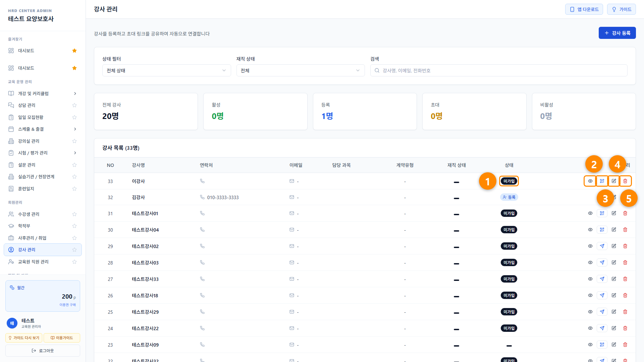Send invite to 테스트강사22
Image resolution: width=644 pixels, height=362 pixels.
(x=602, y=328)
